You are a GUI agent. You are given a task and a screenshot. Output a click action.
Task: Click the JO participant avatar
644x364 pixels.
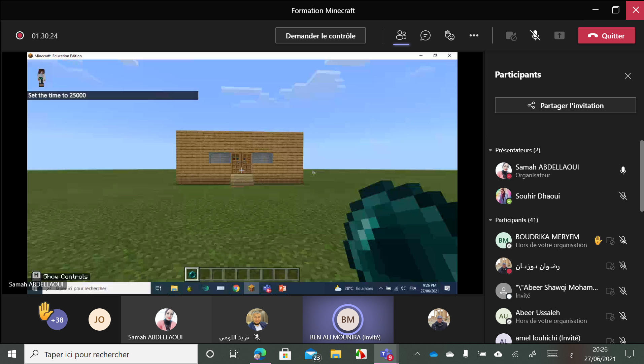pyautogui.click(x=99, y=320)
